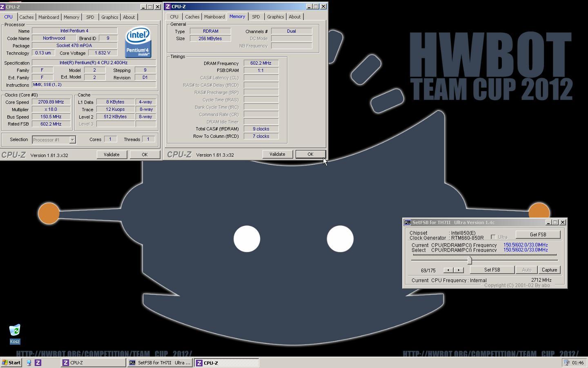Click the desktop quick launch icon beside Start
Viewport: 588px width, 368px height.
click(x=29, y=363)
